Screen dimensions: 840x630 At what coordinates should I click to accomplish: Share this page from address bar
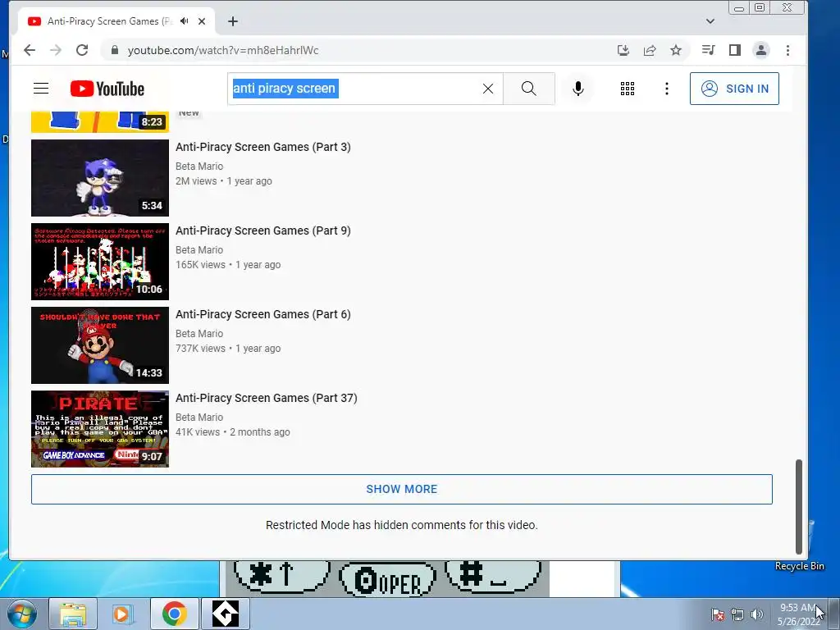(650, 50)
